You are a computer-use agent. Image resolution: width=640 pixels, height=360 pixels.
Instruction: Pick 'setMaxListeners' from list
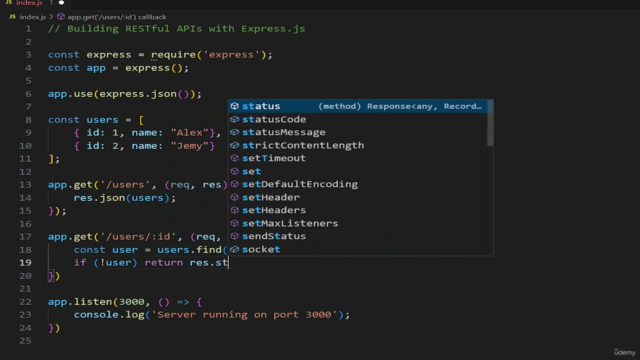coord(358,223)
